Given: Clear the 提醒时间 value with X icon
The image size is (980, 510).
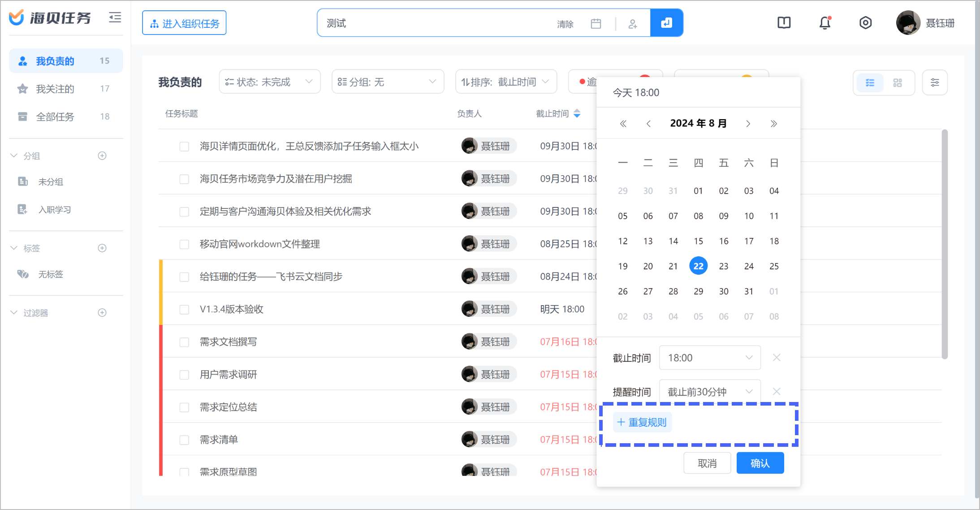Looking at the screenshot, I should (x=777, y=391).
